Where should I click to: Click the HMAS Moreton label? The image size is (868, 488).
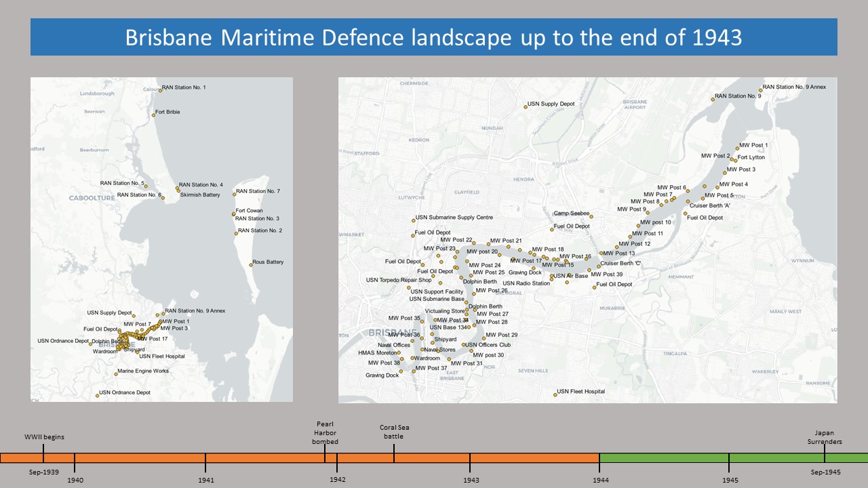coord(378,352)
